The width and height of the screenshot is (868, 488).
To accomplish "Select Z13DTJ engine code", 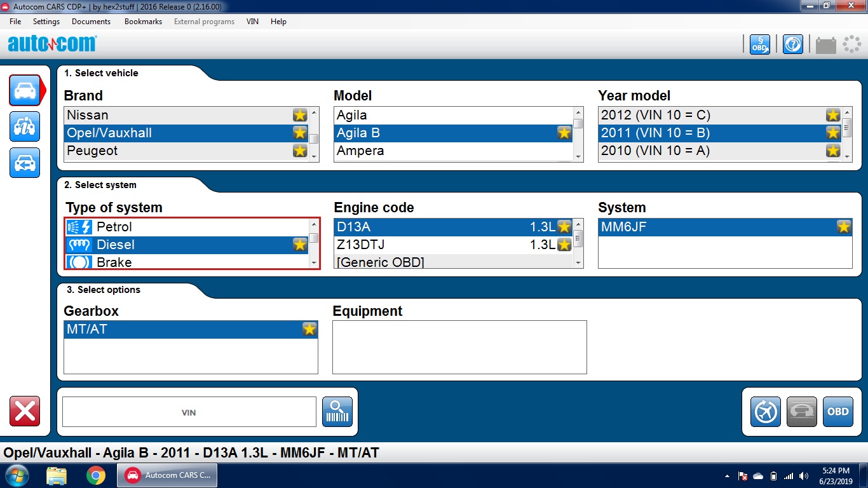I will click(x=453, y=245).
